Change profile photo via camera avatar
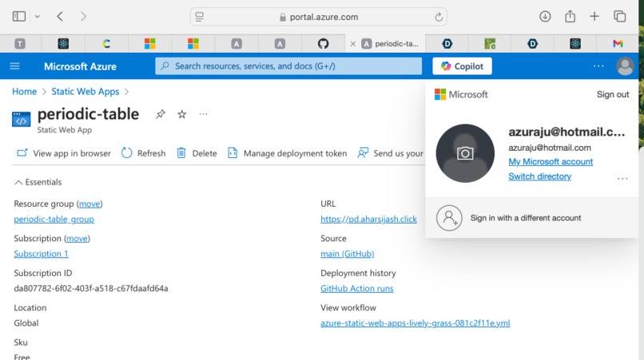Image resolution: width=644 pixels, height=360 pixels. coord(465,153)
